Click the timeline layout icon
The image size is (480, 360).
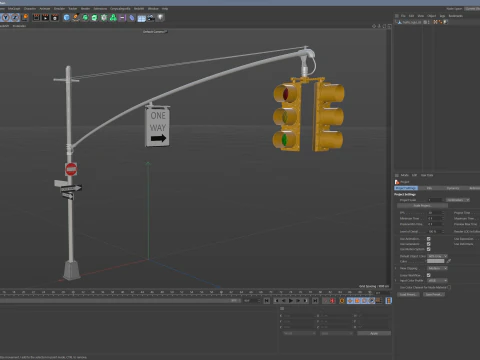coord(389,301)
